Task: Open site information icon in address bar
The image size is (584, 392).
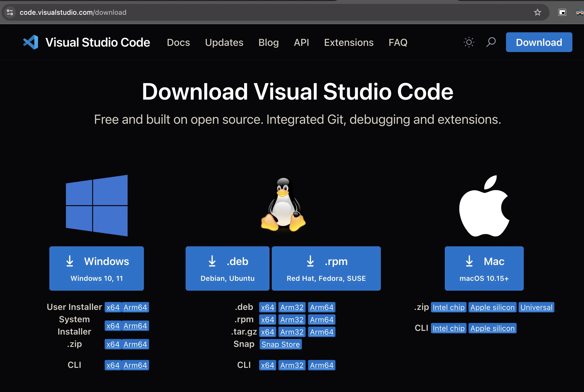Action: (10, 12)
